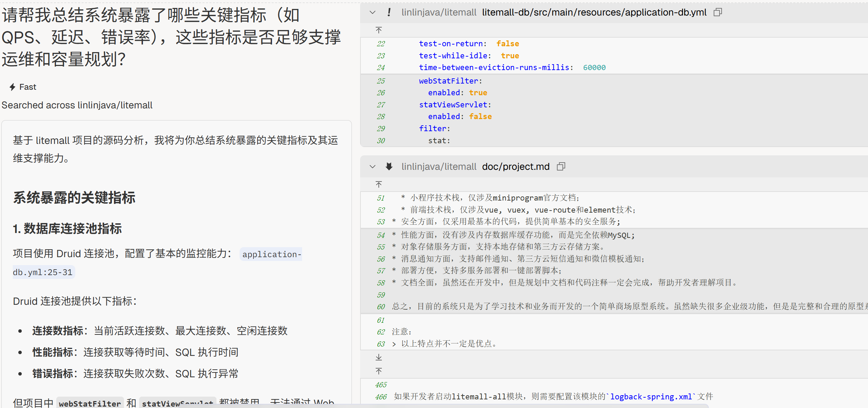Copy doc/project.md file path icon
Screen dimensions: 868x408
(561, 167)
